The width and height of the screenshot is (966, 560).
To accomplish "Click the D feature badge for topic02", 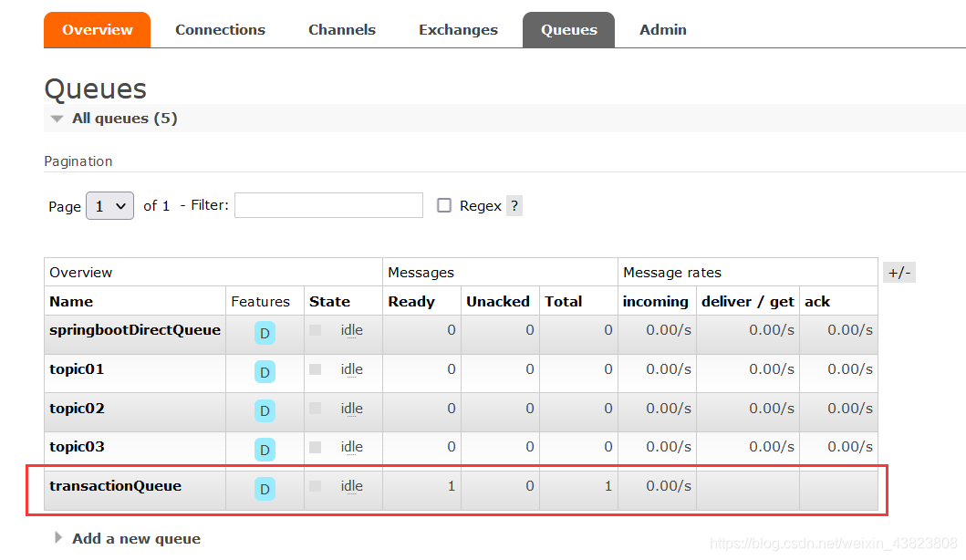I will (x=265, y=411).
